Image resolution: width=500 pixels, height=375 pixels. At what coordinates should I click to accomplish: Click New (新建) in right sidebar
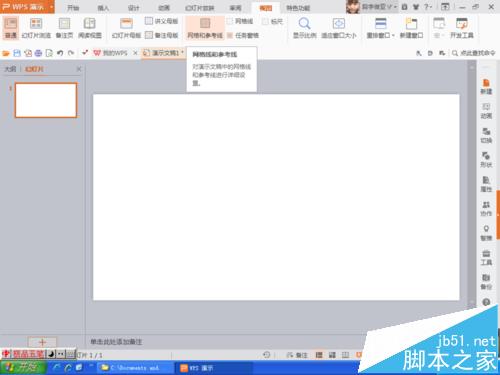click(x=486, y=87)
